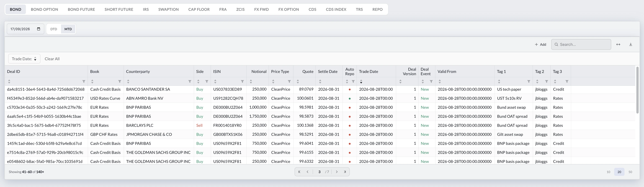Click the Search input field

[x=581, y=44]
